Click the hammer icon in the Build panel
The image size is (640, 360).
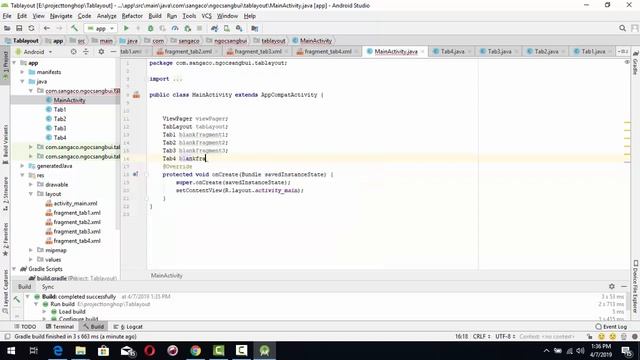pyautogui.click(x=17, y=300)
